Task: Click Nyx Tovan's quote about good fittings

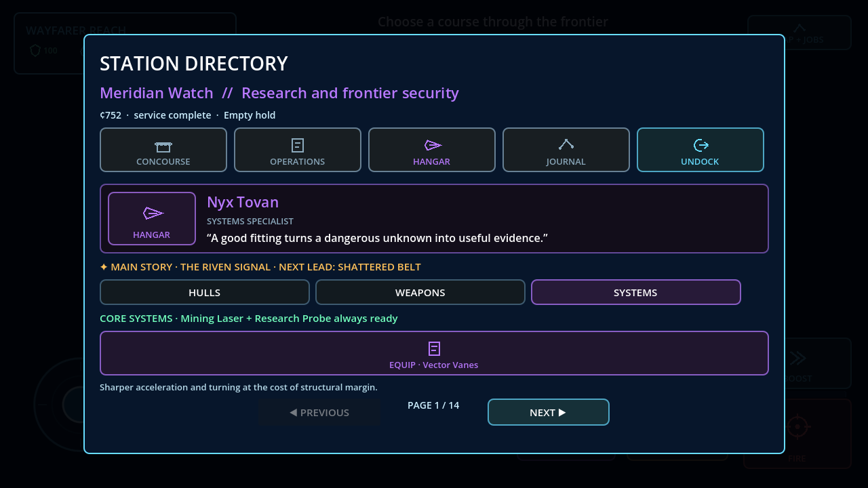Action: (x=377, y=239)
